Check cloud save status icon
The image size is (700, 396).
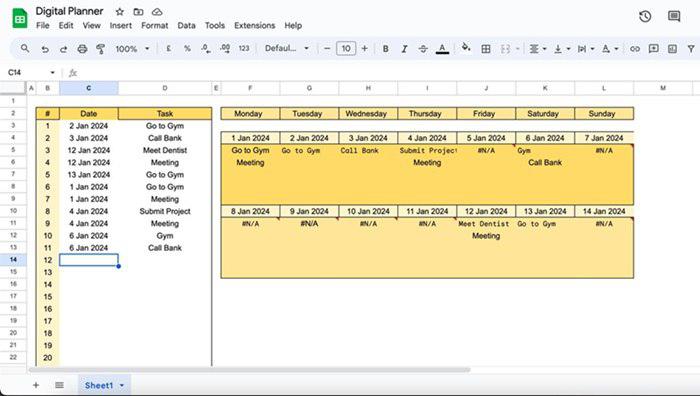[157, 12]
